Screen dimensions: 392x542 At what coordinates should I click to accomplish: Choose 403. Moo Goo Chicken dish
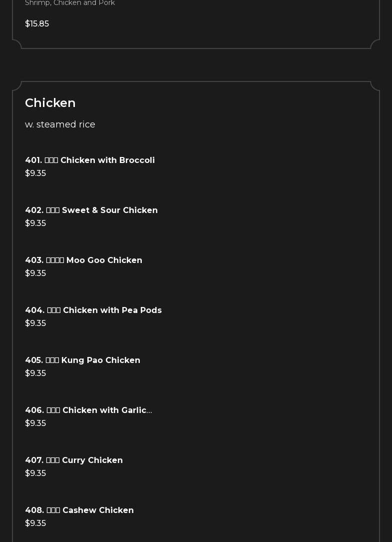coord(83,260)
